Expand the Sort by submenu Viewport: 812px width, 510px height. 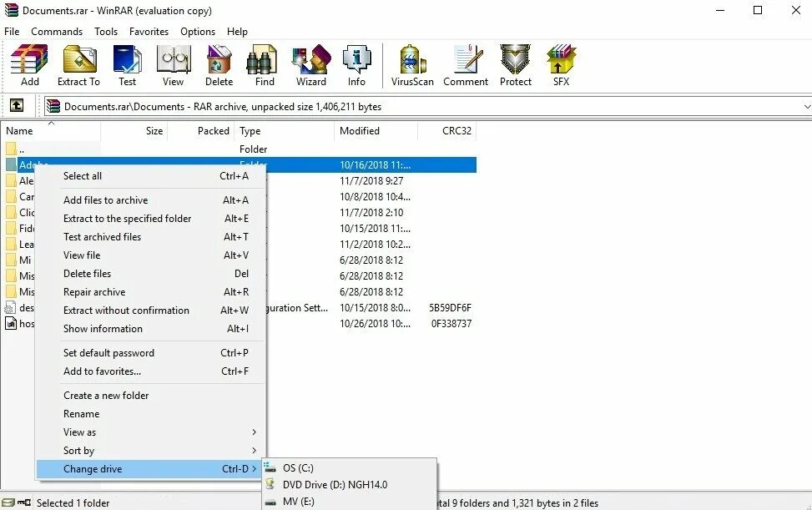151,451
